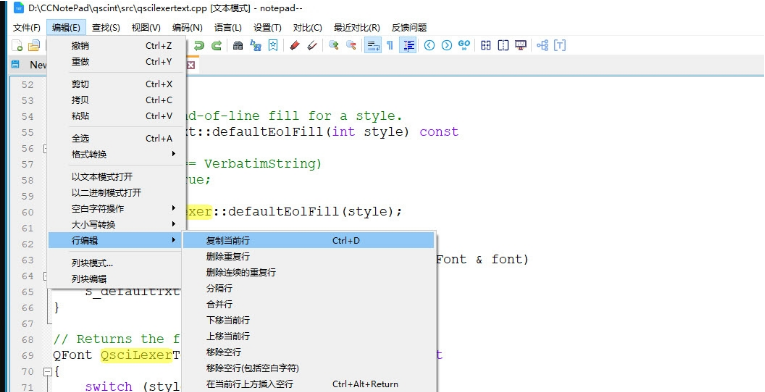This screenshot has height=392, width=765.
Task: Open the 查找(S) menu
Action: pos(106,28)
